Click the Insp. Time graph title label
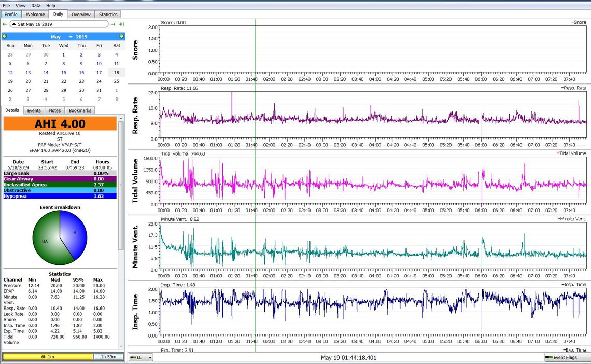 click(x=135, y=312)
